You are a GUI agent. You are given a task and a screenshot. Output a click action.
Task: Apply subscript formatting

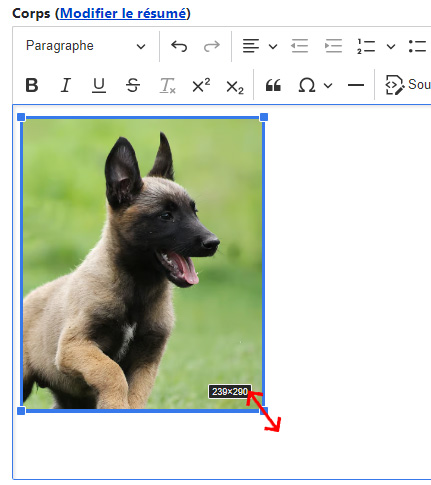pos(235,86)
